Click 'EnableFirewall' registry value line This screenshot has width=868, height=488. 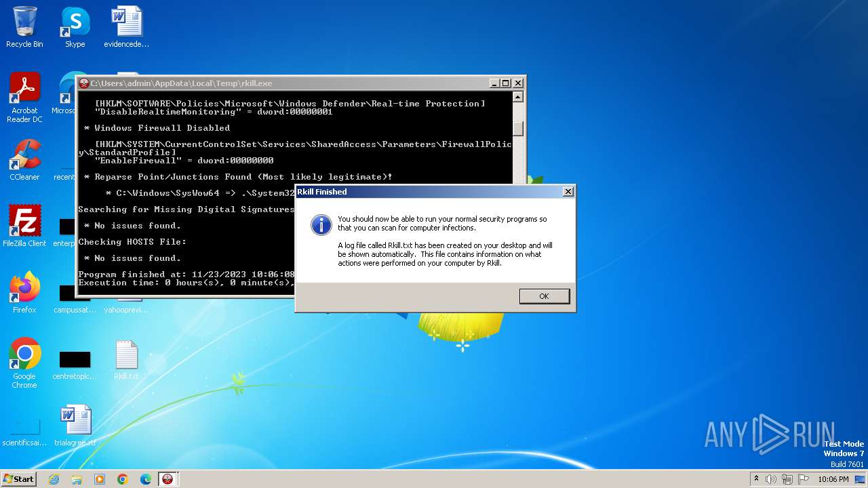184,161
